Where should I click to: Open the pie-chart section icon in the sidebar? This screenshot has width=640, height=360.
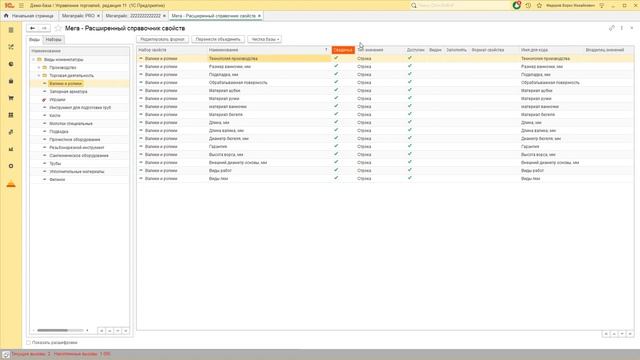coord(11,64)
